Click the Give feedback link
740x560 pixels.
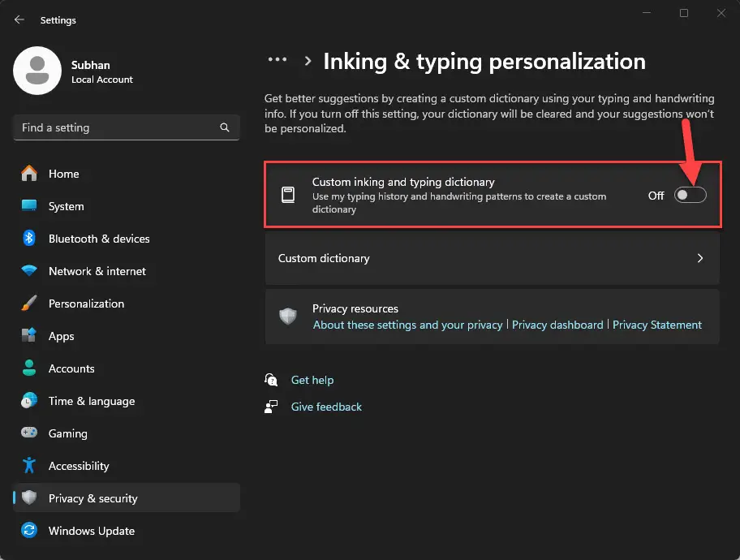[x=326, y=407]
